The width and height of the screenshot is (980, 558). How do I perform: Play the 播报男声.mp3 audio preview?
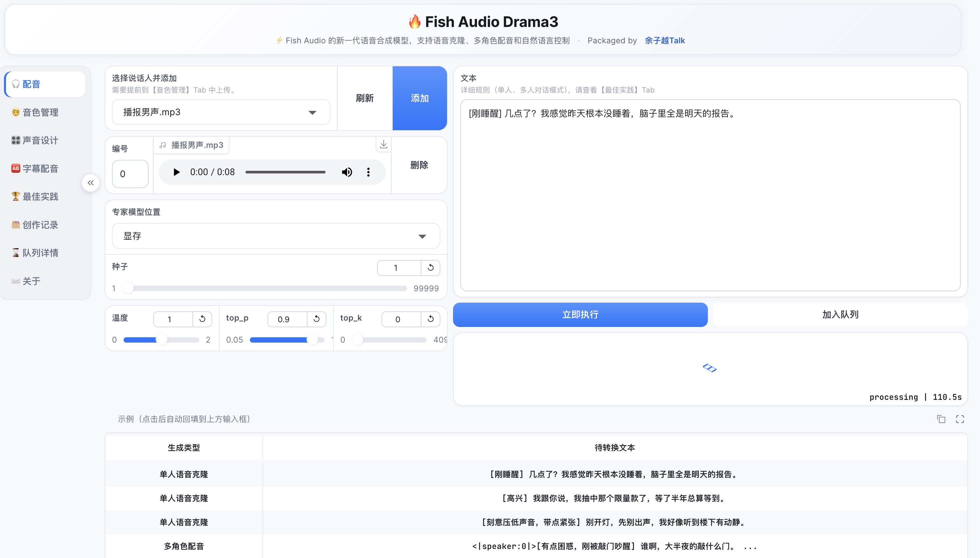point(176,172)
